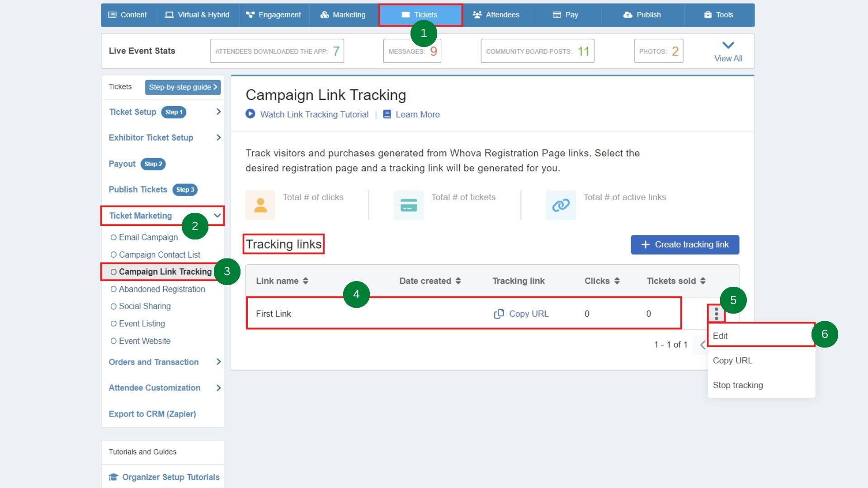868x488 pixels.
Task: Choose the Social Sharing radio option
Action: click(113, 306)
